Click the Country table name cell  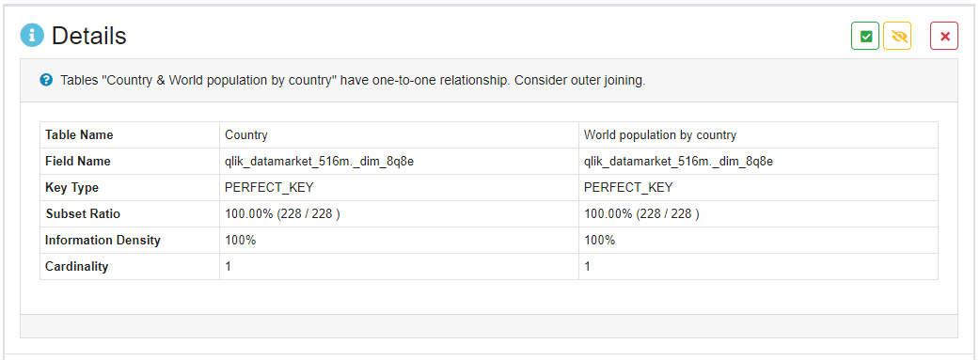(399, 135)
